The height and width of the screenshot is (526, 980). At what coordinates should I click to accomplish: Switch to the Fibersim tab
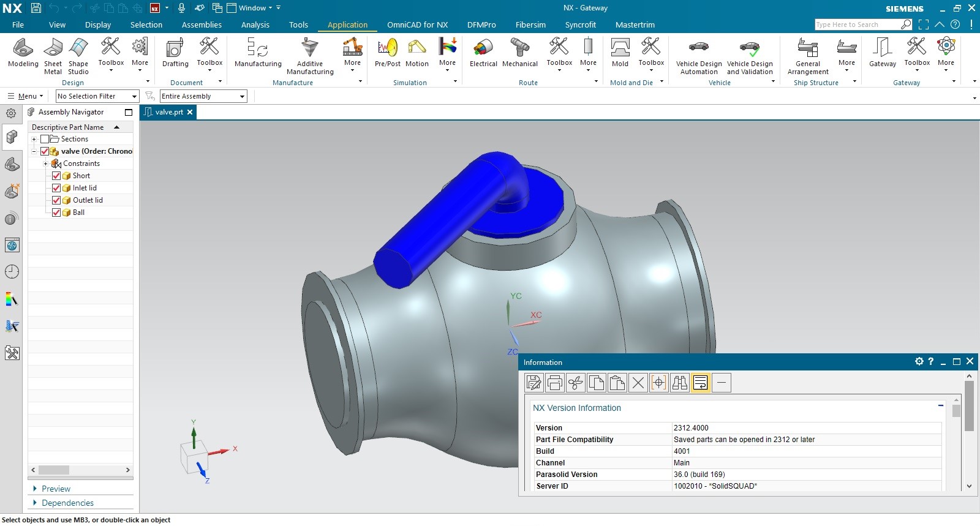(530, 24)
